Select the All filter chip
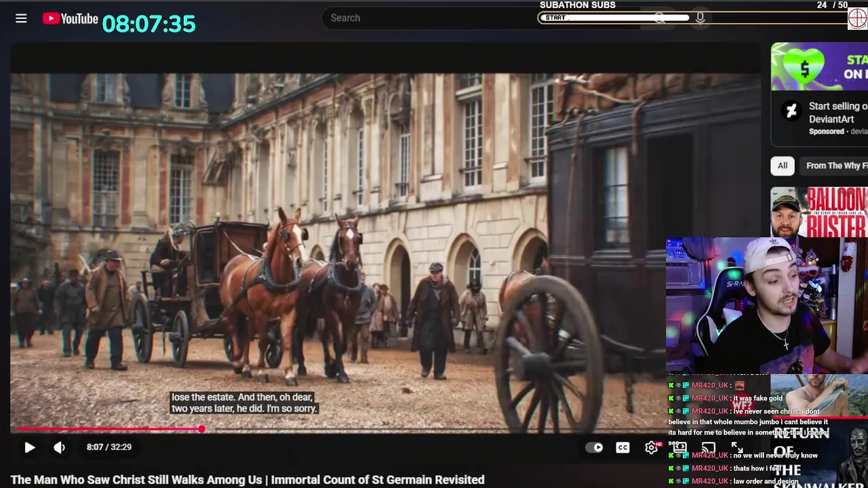The height and width of the screenshot is (488, 868). coord(783,165)
